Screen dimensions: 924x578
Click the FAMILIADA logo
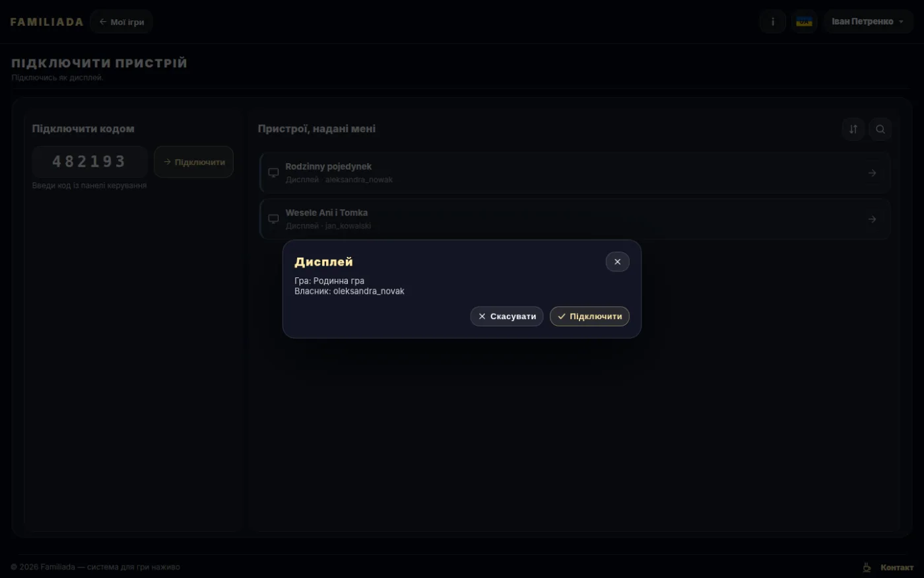pos(47,22)
